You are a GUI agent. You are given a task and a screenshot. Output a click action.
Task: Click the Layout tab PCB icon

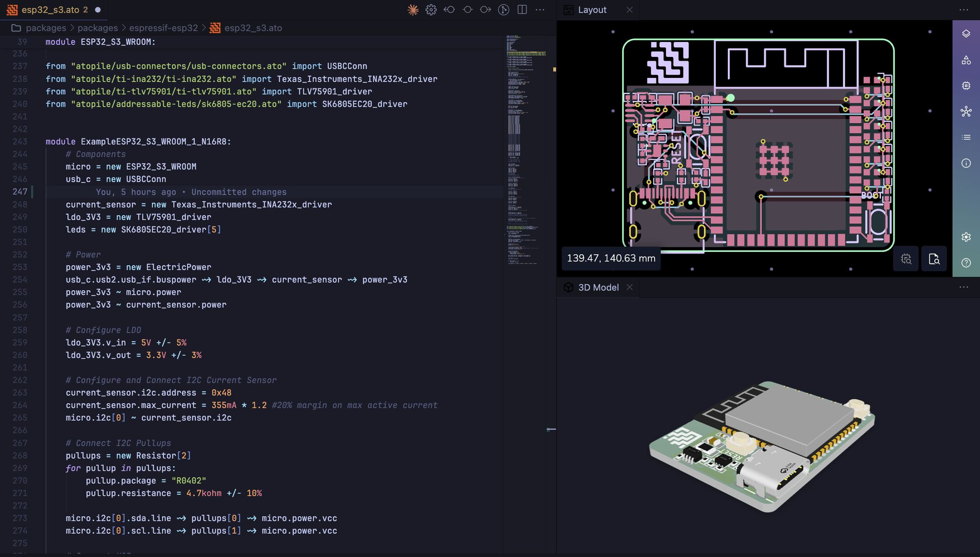(568, 10)
